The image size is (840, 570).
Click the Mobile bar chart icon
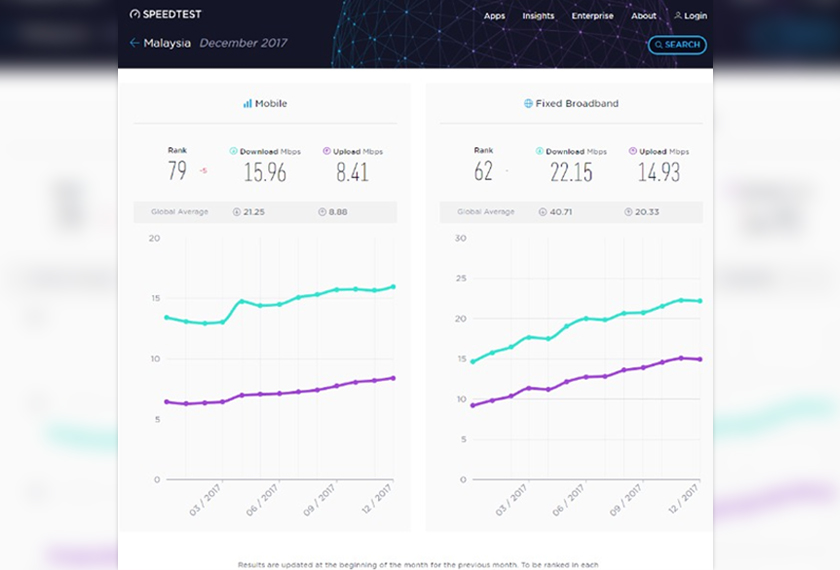coord(247,103)
